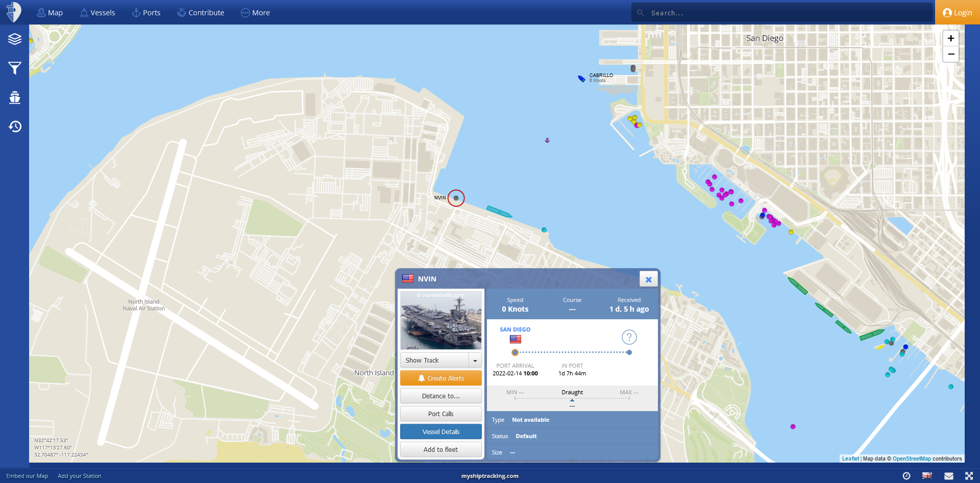This screenshot has width=980, height=483.
Task: Click the Login button
Action: [x=957, y=13]
